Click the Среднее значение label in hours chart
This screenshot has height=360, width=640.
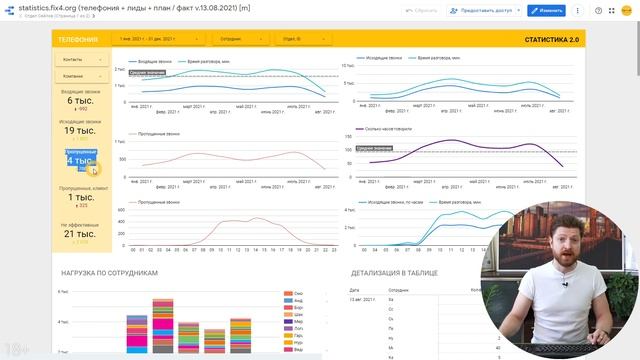coord(374,148)
